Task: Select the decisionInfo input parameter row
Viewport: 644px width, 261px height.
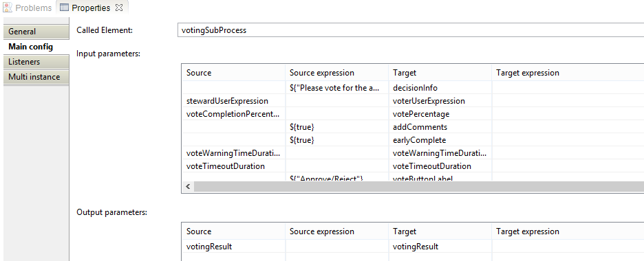Action: click(x=412, y=88)
